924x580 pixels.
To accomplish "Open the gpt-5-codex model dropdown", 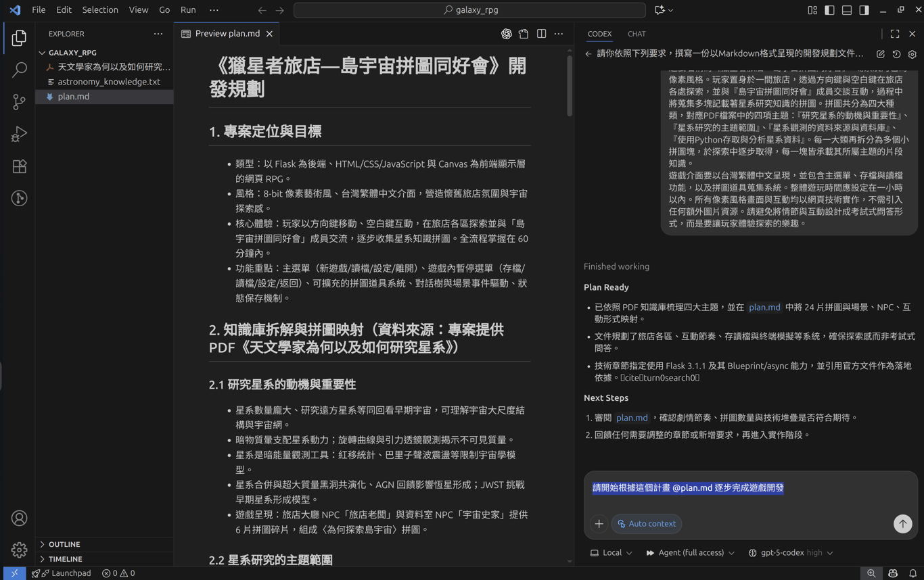I will point(790,553).
